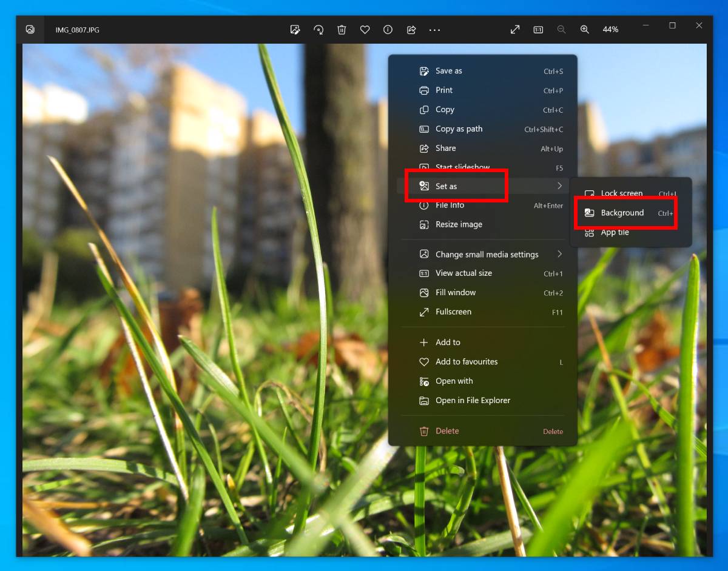The image size is (728, 571).
Task: Open the Set as submenu entry
Action: click(483, 186)
